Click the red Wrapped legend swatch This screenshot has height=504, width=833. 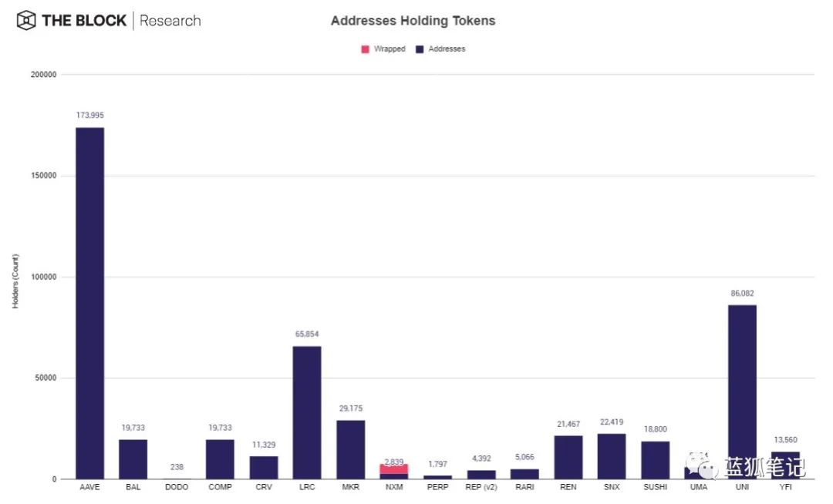(x=365, y=49)
